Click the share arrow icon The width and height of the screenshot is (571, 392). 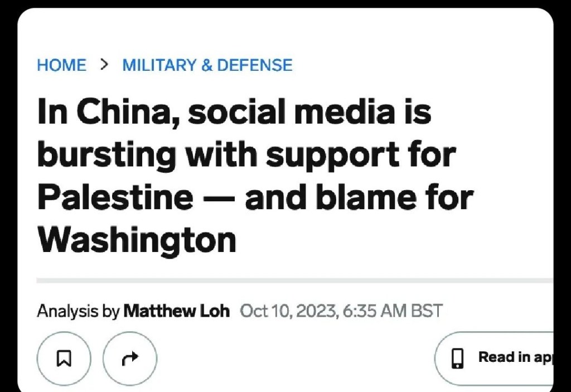(x=129, y=357)
